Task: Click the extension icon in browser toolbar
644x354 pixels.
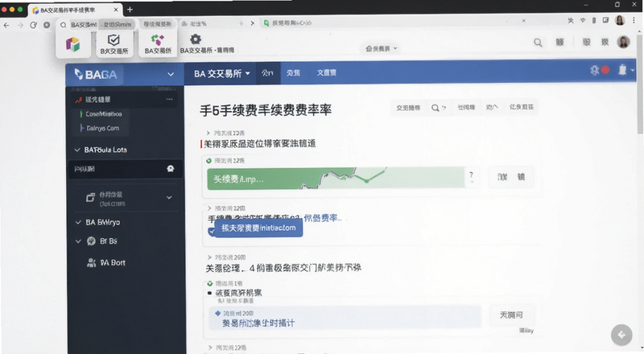Action: pos(571,20)
